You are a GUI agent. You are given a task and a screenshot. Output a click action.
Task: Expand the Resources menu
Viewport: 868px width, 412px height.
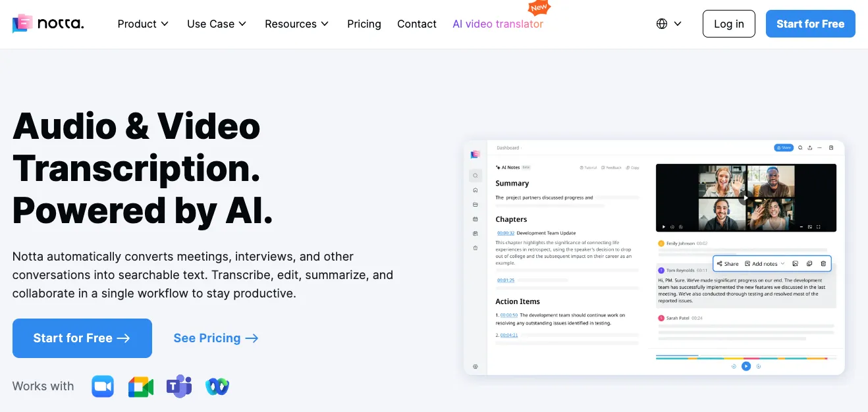pyautogui.click(x=297, y=24)
